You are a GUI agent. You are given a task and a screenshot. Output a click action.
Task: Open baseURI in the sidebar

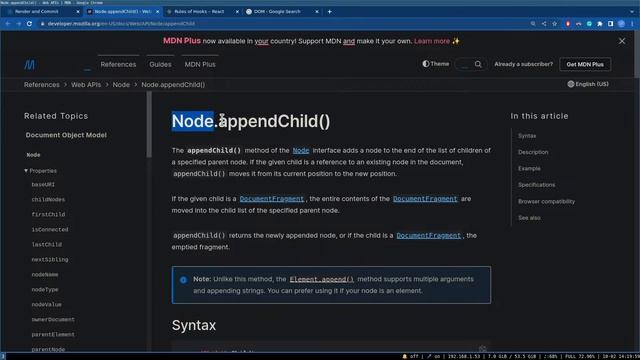43,184
